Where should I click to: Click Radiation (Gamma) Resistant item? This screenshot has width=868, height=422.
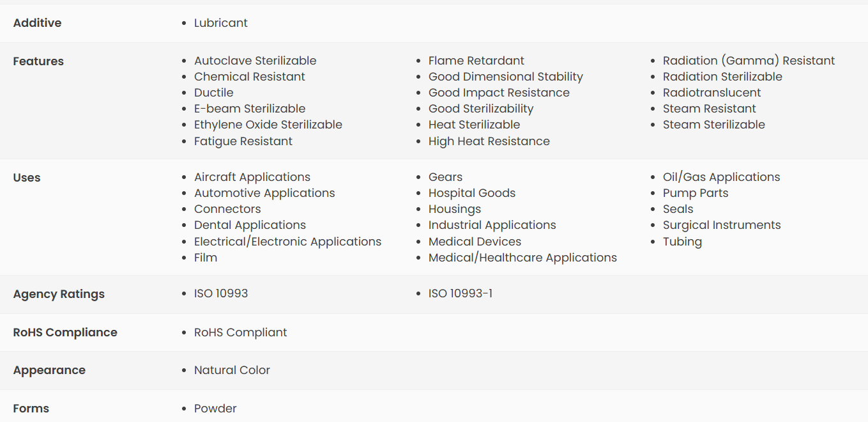(749, 61)
